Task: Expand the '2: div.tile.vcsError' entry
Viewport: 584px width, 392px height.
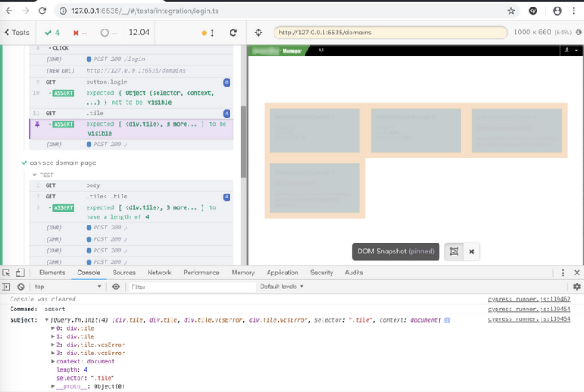Action: click(54, 345)
